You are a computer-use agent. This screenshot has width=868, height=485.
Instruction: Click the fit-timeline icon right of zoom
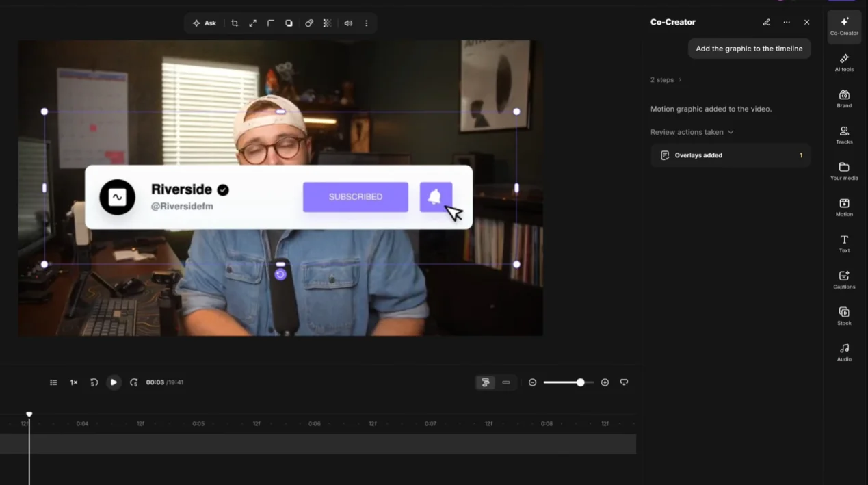click(x=624, y=382)
